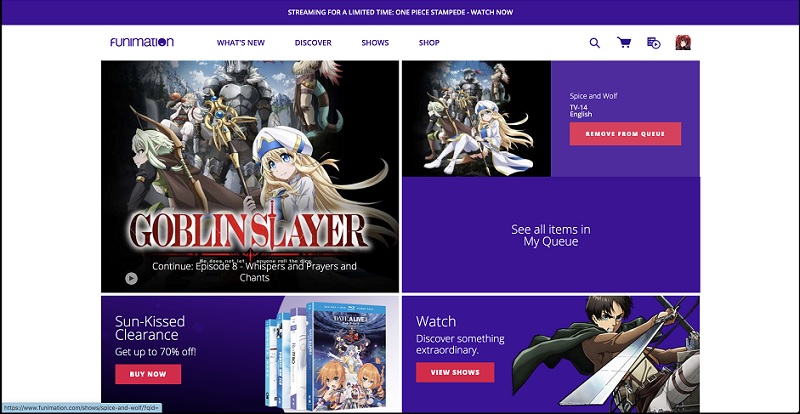800x414 pixels.
Task: Click the One Piece Stampede Watch Now banner
Action: tap(400, 12)
